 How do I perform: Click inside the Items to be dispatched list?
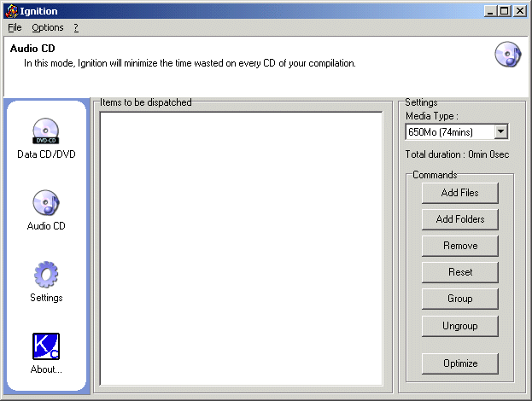pos(241,248)
